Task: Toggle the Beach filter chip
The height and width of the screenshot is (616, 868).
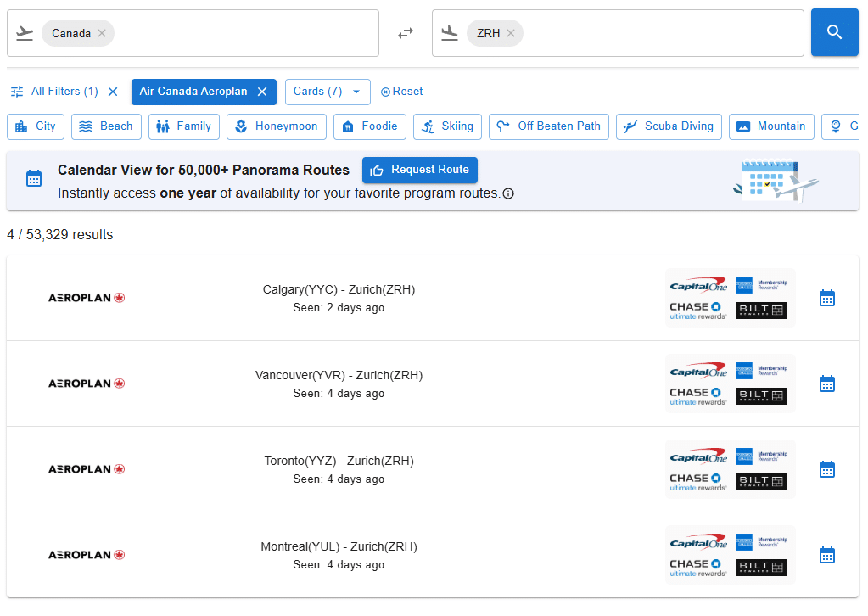Action: [106, 126]
